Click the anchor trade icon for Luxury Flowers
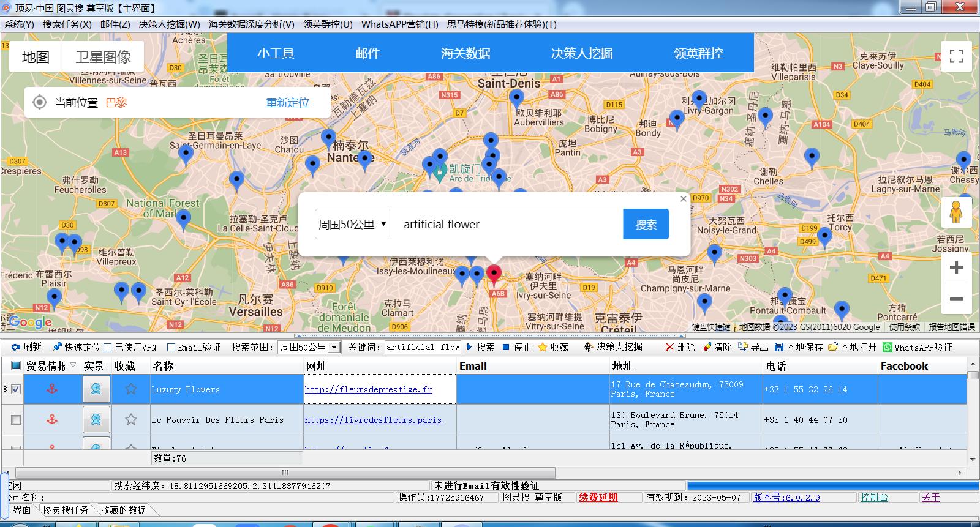 52,389
